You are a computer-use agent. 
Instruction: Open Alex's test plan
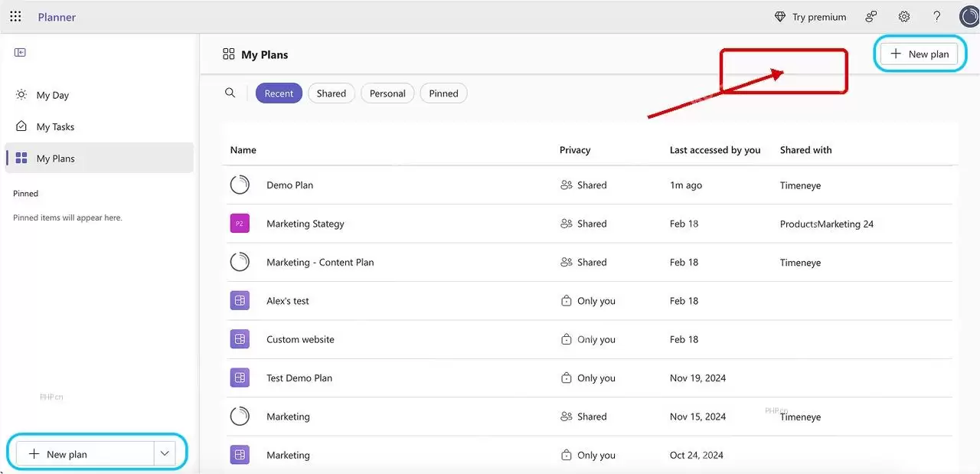tap(288, 301)
